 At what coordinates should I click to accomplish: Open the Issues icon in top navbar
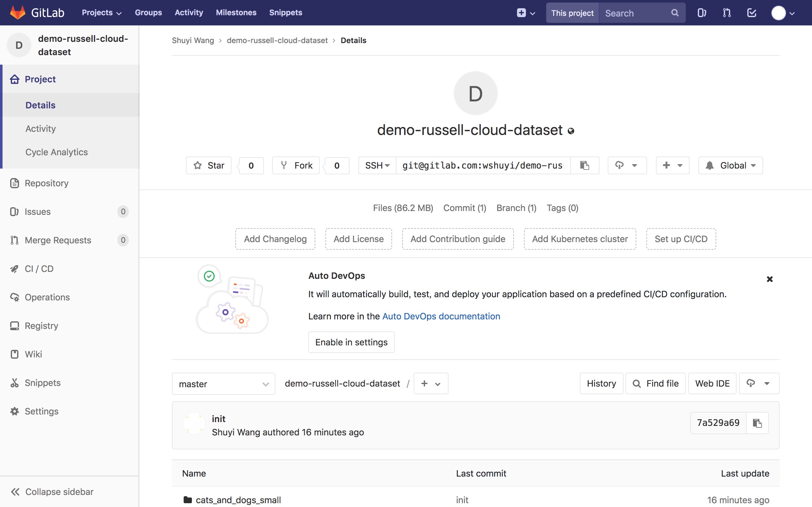click(702, 13)
